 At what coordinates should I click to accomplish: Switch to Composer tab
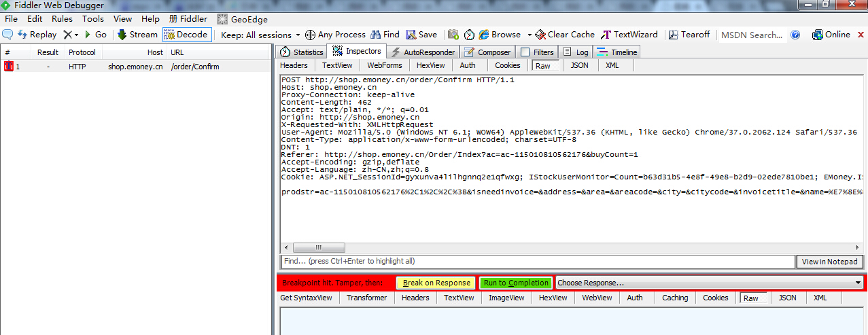click(x=487, y=52)
